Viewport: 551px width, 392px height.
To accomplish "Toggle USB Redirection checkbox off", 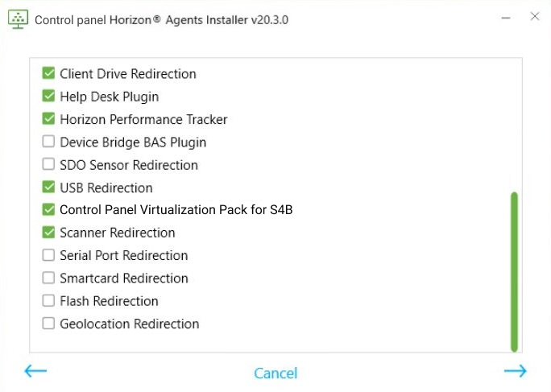I will pos(48,188).
